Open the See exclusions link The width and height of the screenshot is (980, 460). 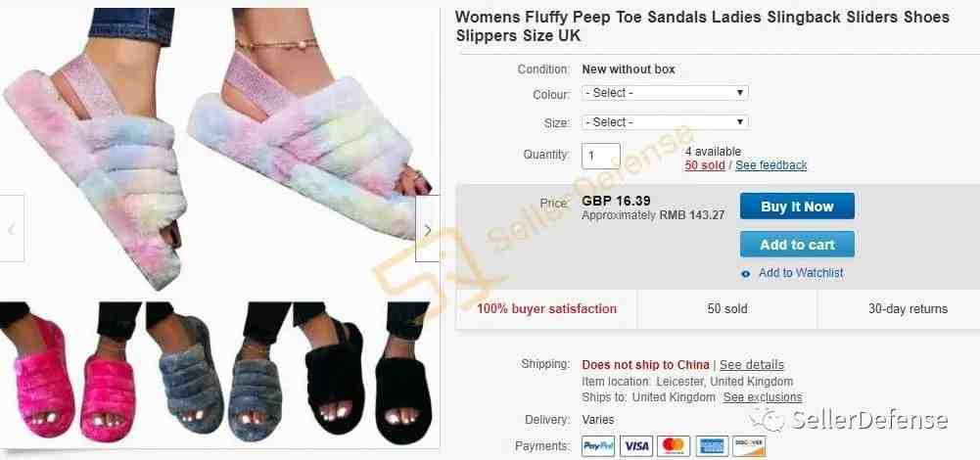(x=763, y=397)
